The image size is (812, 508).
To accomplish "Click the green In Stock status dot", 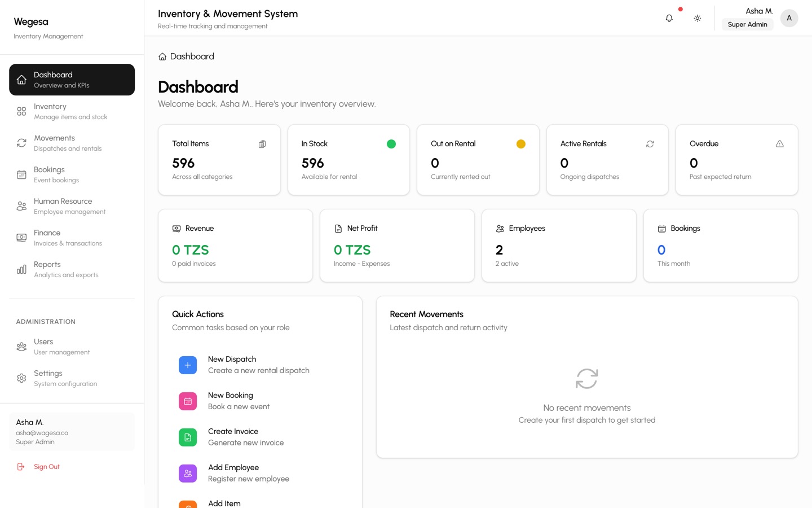I will click(391, 144).
